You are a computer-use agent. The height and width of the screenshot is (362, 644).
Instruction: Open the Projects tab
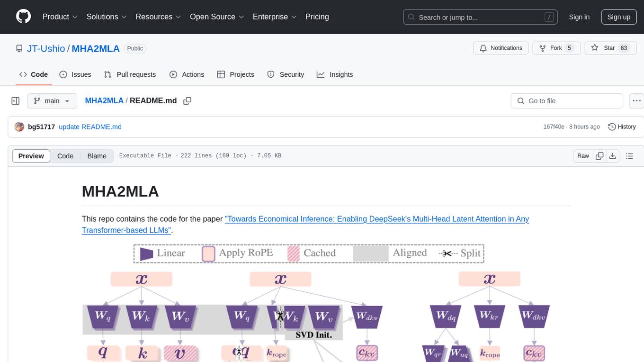point(236,74)
